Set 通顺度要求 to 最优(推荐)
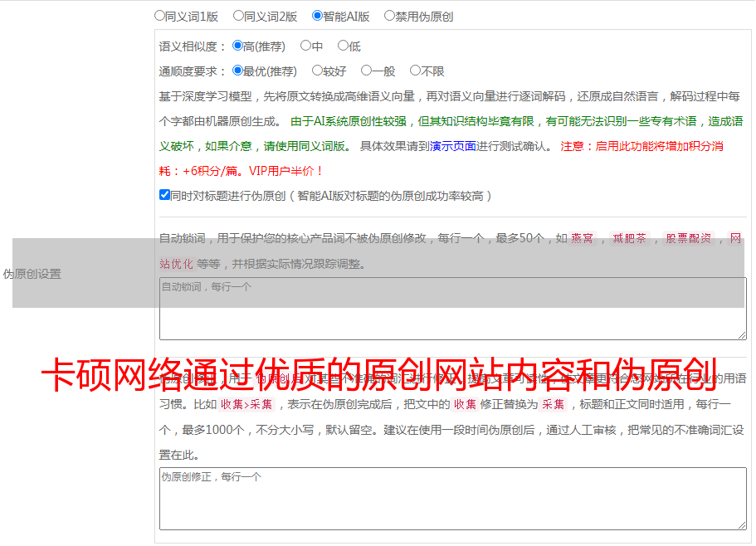756x546 pixels. pos(237,71)
